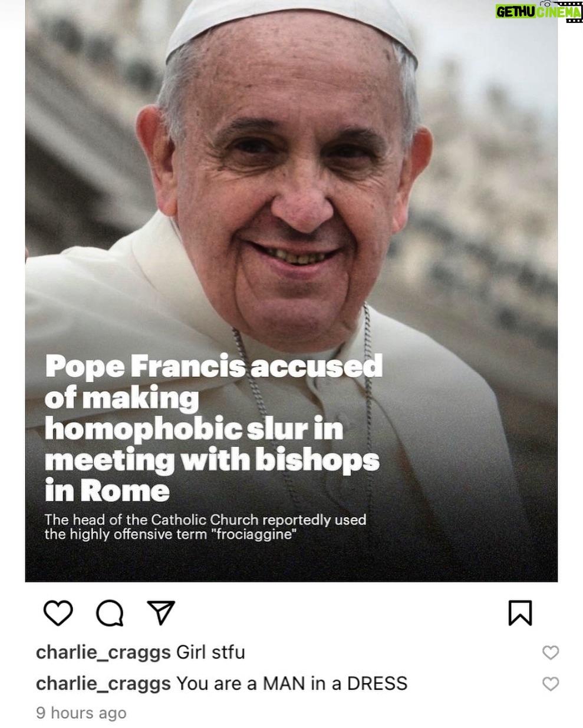Click the green GETHU part of watermark
The image size is (583, 728).
coord(515,12)
